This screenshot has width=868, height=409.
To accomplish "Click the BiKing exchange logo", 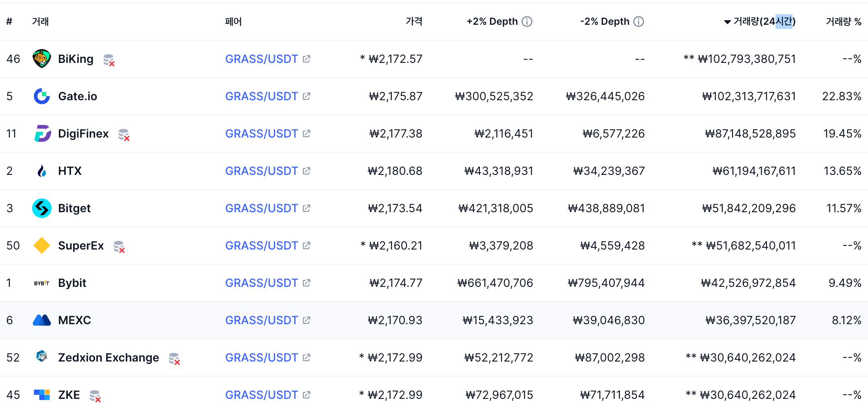I will 41,59.
